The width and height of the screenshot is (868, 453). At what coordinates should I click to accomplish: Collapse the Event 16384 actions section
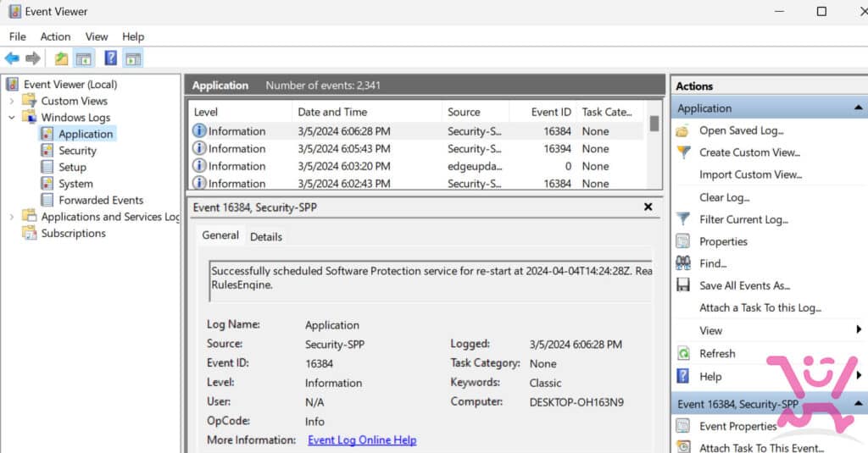(x=858, y=404)
